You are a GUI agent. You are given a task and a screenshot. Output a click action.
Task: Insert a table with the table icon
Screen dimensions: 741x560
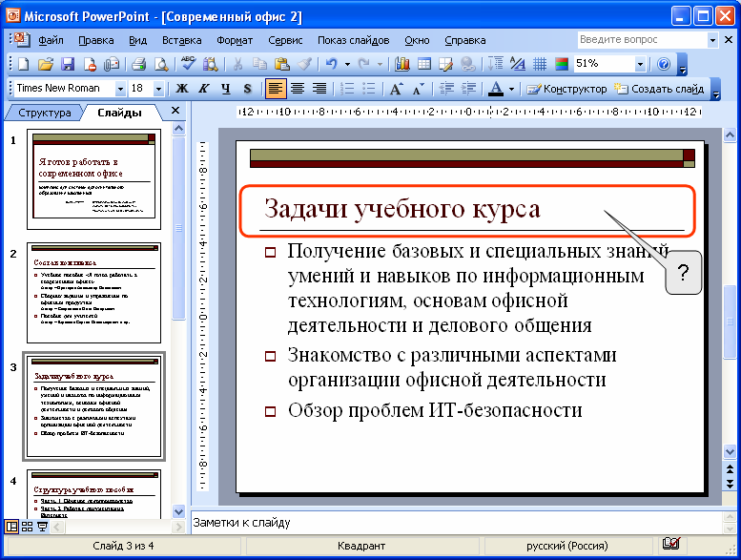tap(424, 64)
